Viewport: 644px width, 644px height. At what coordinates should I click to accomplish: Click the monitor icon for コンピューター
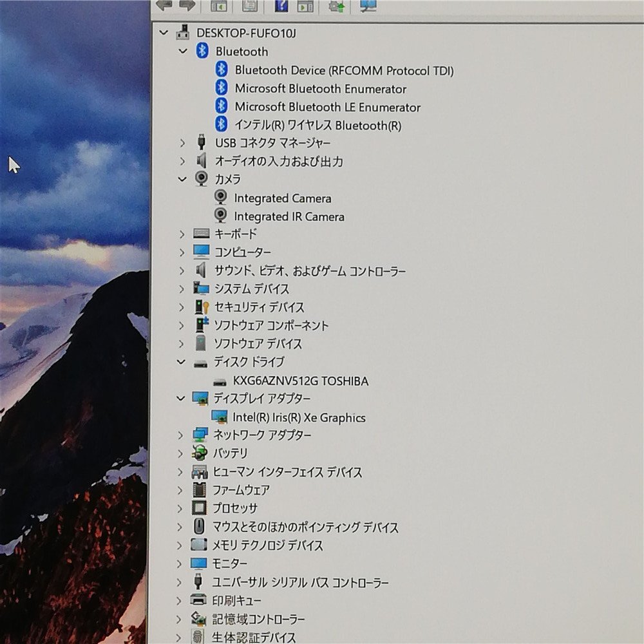[x=201, y=251]
